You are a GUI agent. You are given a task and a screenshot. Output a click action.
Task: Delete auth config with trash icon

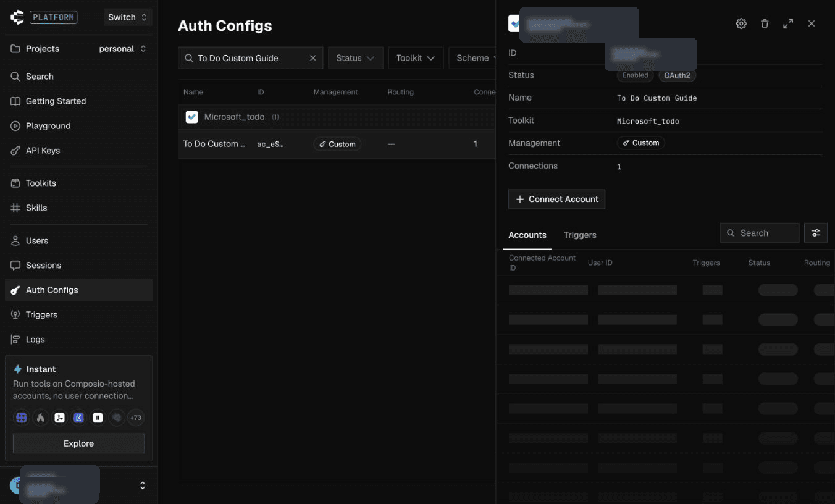tap(765, 23)
